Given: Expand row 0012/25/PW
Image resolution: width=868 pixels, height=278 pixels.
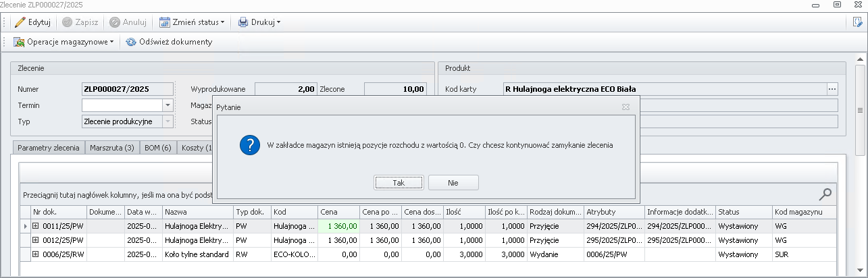Looking at the screenshot, I should [x=36, y=240].
